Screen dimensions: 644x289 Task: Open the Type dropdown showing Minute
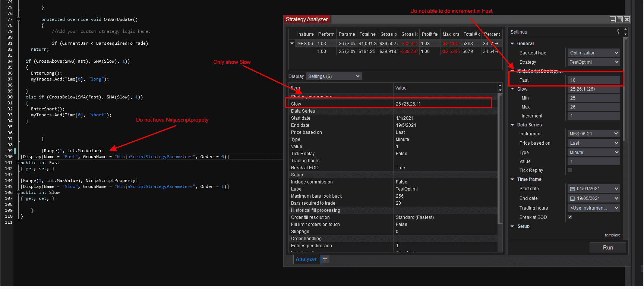coord(593,153)
